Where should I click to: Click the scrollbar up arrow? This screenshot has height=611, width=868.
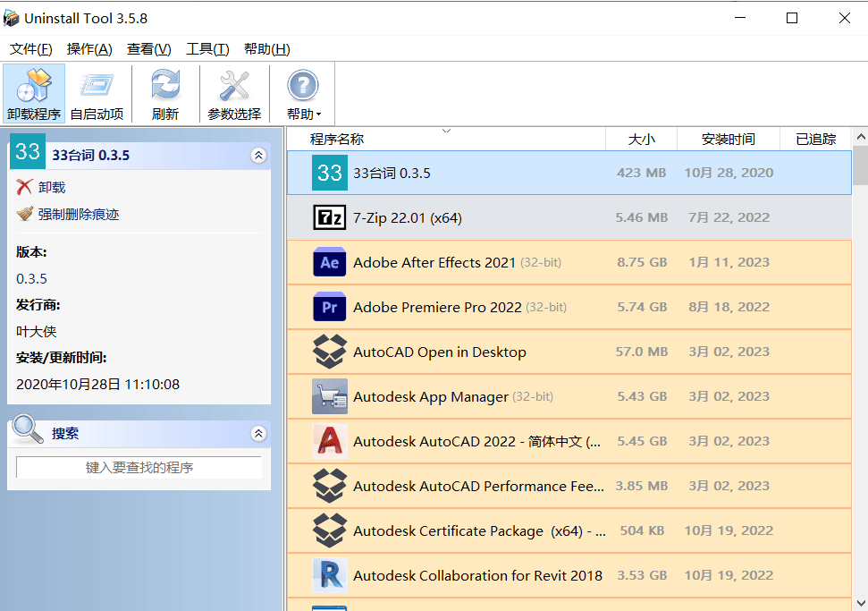coord(860,136)
